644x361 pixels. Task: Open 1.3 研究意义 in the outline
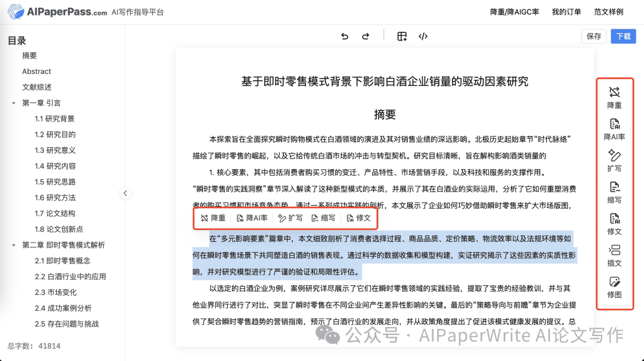tap(55, 151)
